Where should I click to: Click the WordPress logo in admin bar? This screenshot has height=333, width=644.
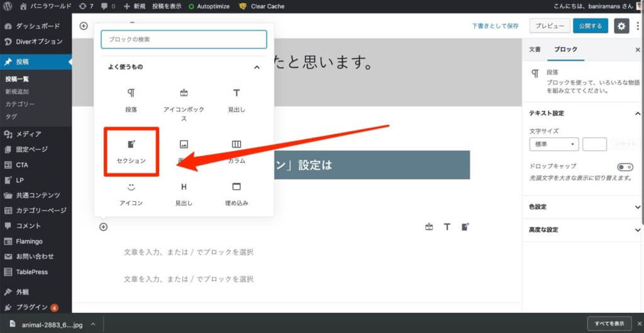point(8,6)
